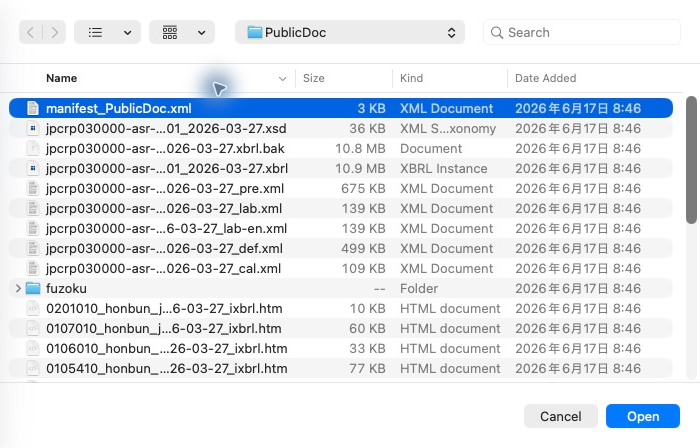Image resolution: width=700 pixels, height=448 pixels.
Task: Click the icon of the _pre.xml file
Action: tap(33, 189)
